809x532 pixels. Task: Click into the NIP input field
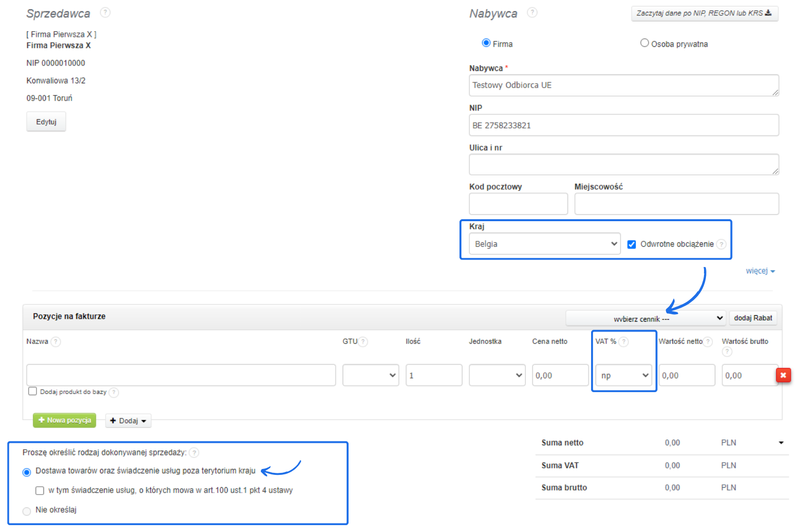[x=623, y=125]
